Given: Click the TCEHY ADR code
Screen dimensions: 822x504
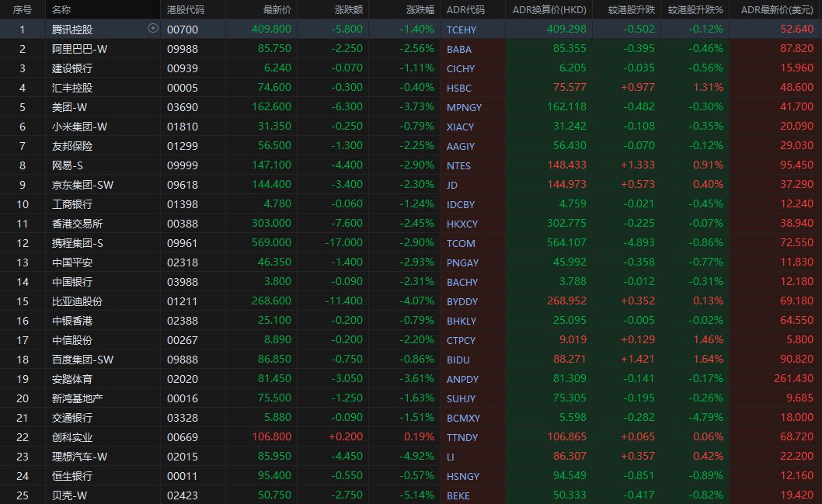Looking at the screenshot, I should tap(462, 30).
